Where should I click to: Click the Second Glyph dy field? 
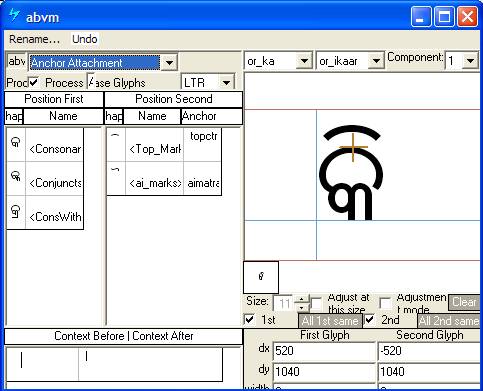coord(429,371)
